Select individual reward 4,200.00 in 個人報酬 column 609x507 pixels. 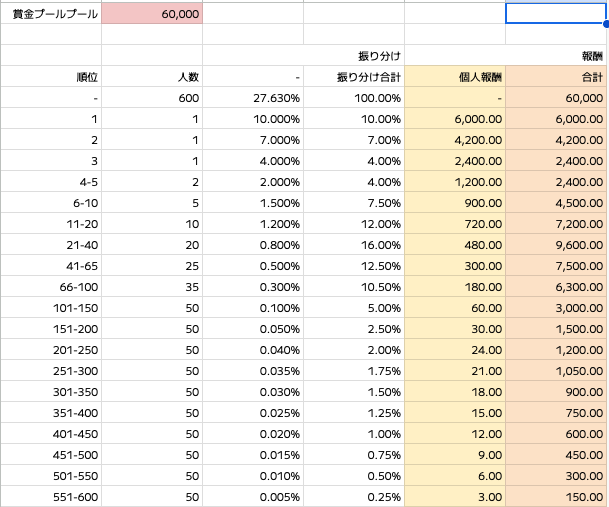(455, 139)
